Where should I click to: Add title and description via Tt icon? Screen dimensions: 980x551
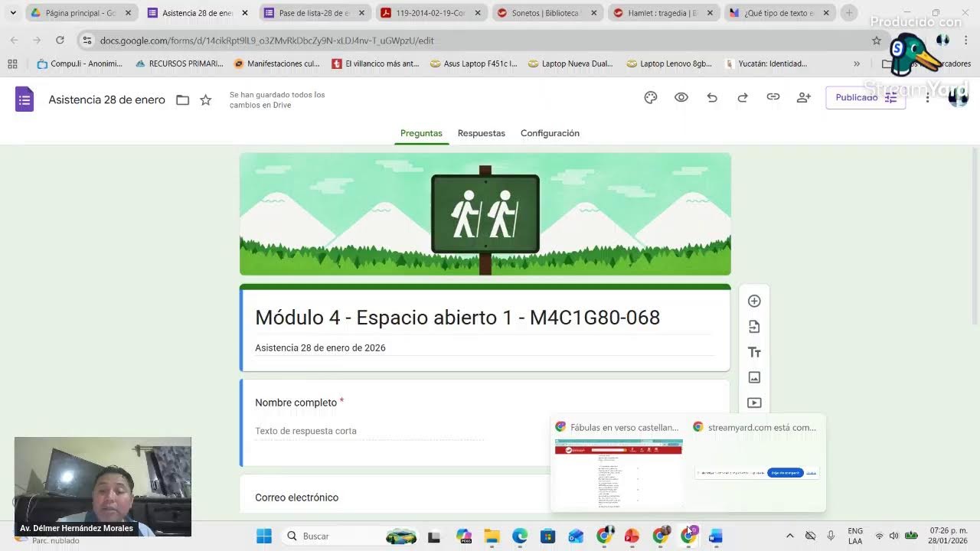[754, 352]
